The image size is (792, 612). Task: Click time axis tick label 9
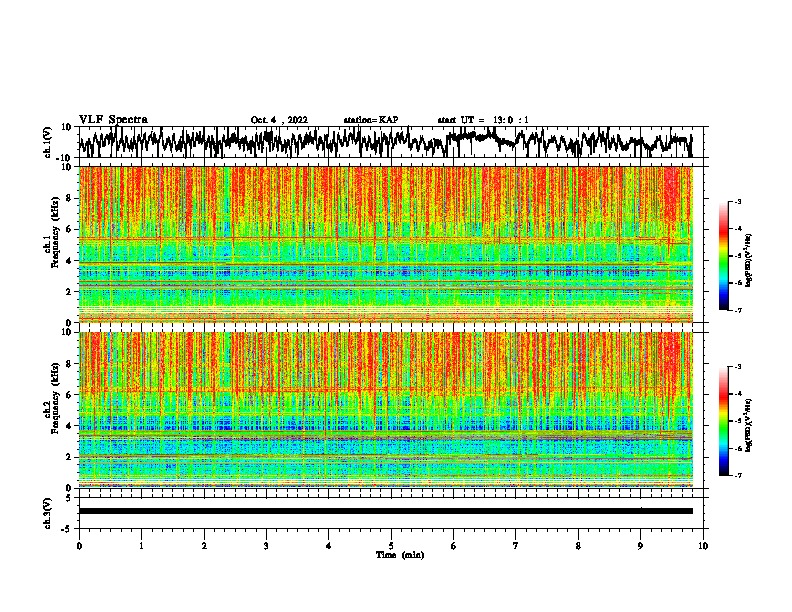coord(640,546)
